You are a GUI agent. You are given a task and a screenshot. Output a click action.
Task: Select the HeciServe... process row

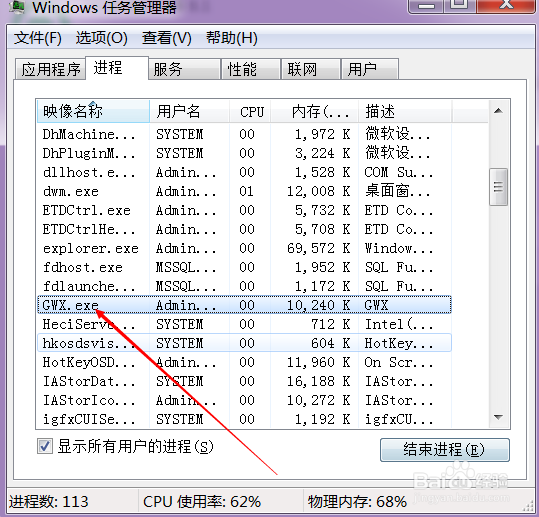[244, 324]
